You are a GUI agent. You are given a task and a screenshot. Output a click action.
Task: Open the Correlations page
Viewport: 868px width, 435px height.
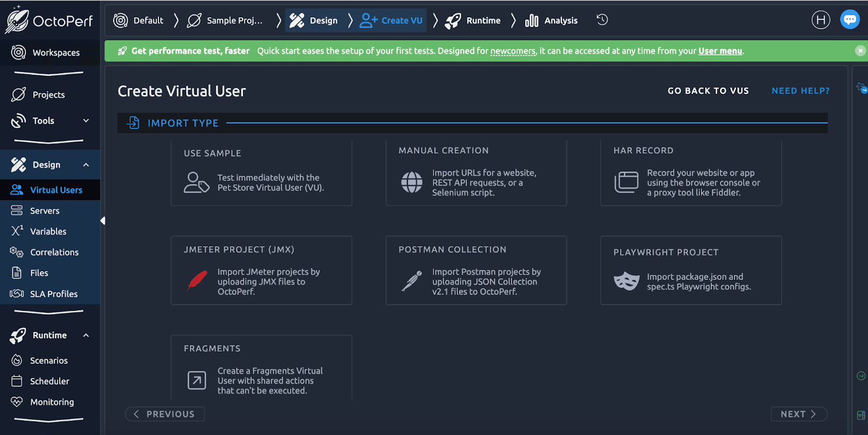50,252
